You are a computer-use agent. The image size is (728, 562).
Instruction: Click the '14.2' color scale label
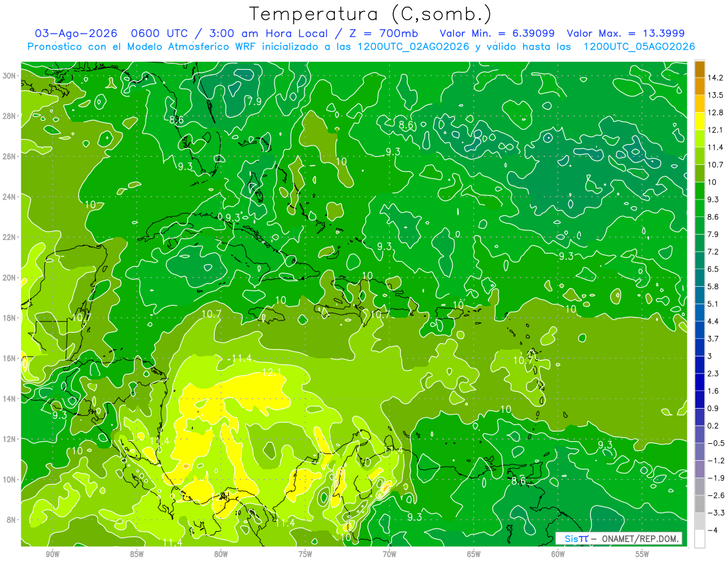715,78
